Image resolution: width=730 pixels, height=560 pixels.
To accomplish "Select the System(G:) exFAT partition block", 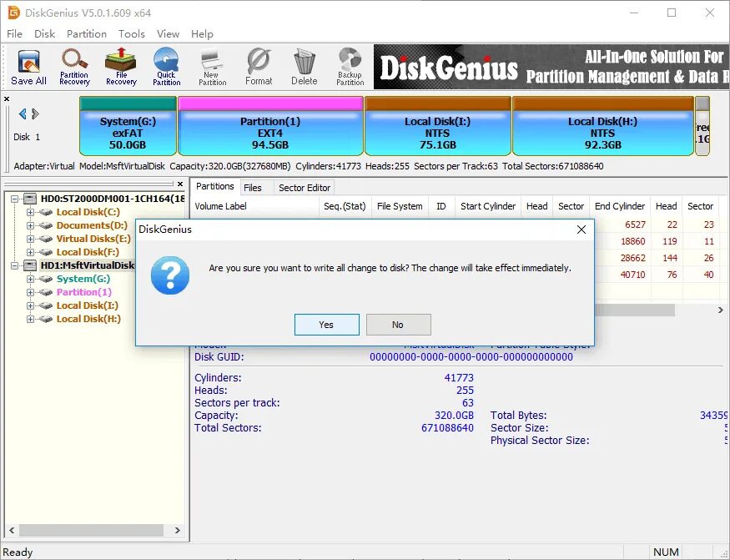I will [x=126, y=126].
